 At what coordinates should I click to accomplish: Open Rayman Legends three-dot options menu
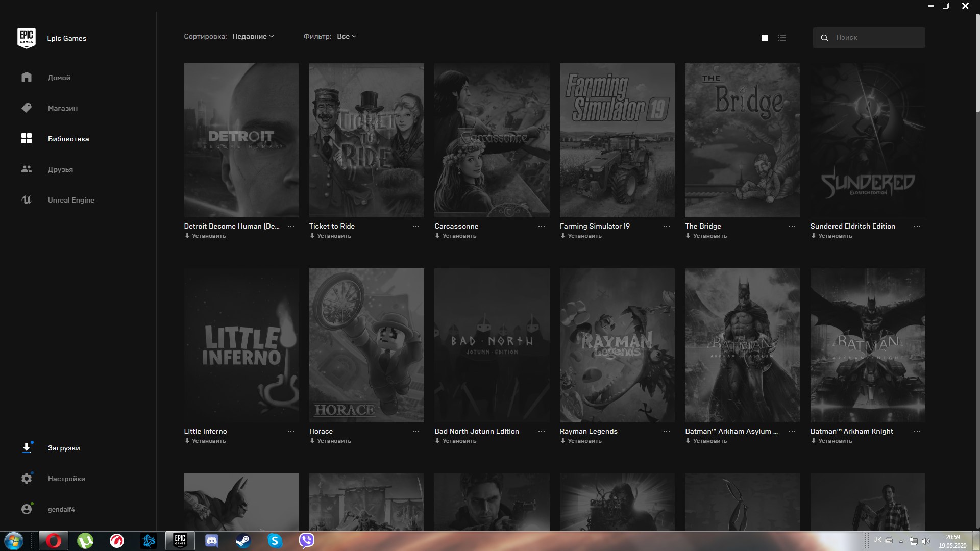tap(667, 432)
